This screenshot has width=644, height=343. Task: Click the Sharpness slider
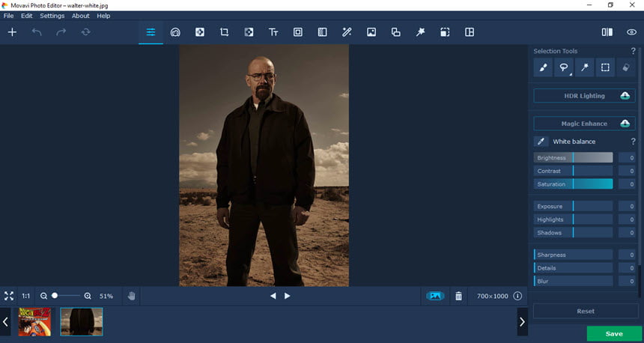click(x=574, y=255)
